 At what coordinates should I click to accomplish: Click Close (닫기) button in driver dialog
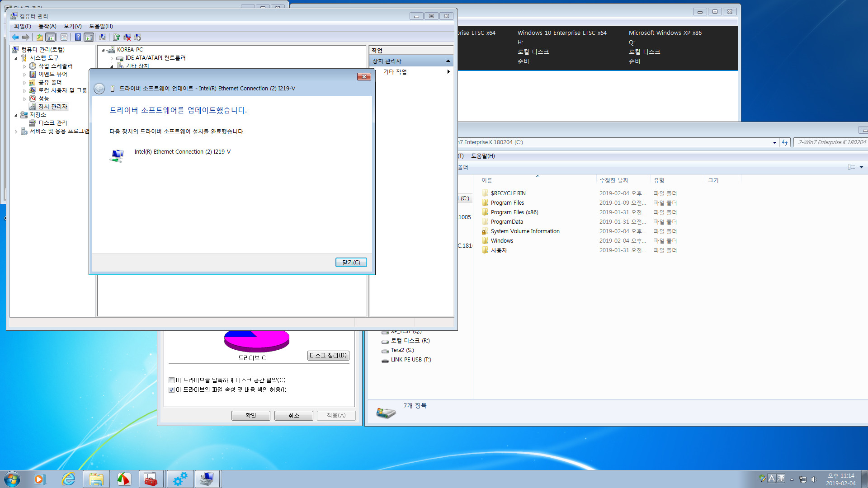tap(351, 263)
